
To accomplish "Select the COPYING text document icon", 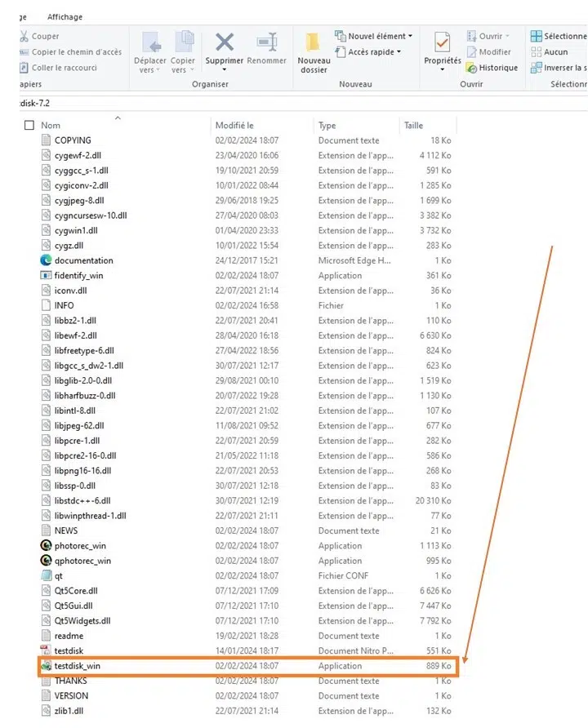I will coord(46,140).
